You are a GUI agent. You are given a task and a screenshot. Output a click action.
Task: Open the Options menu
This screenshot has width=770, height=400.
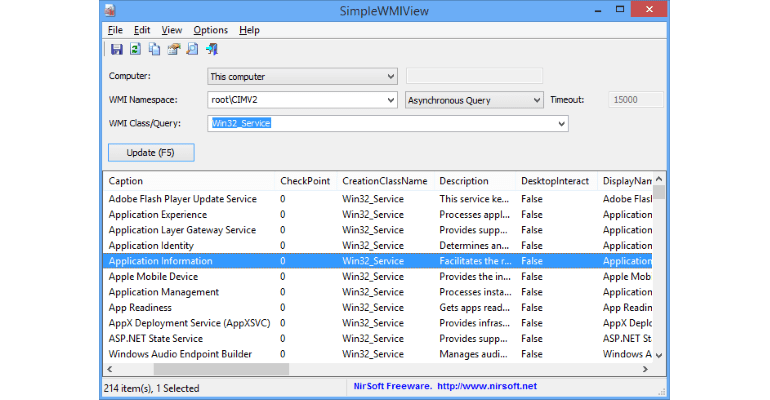pos(210,30)
